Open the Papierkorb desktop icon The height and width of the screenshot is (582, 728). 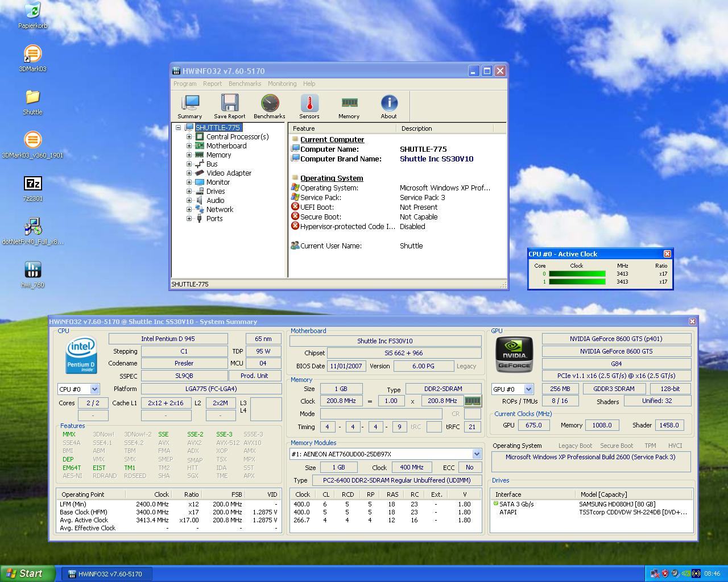coord(33,15)
